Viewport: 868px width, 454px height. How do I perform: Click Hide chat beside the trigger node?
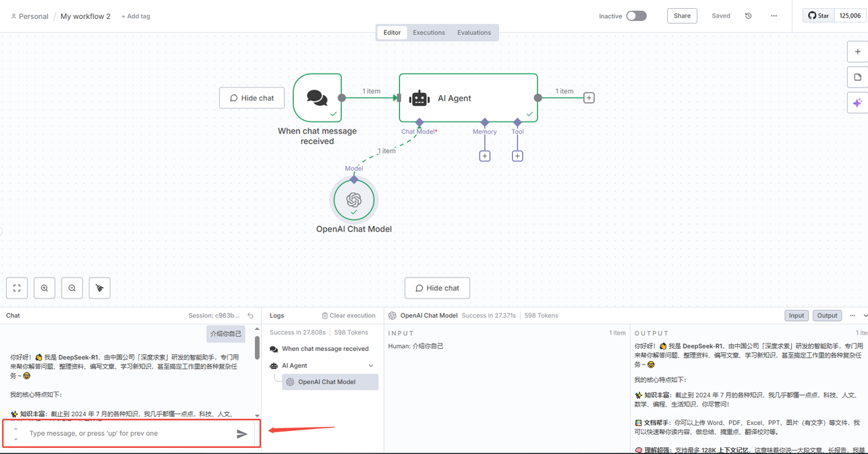(252, 98)
